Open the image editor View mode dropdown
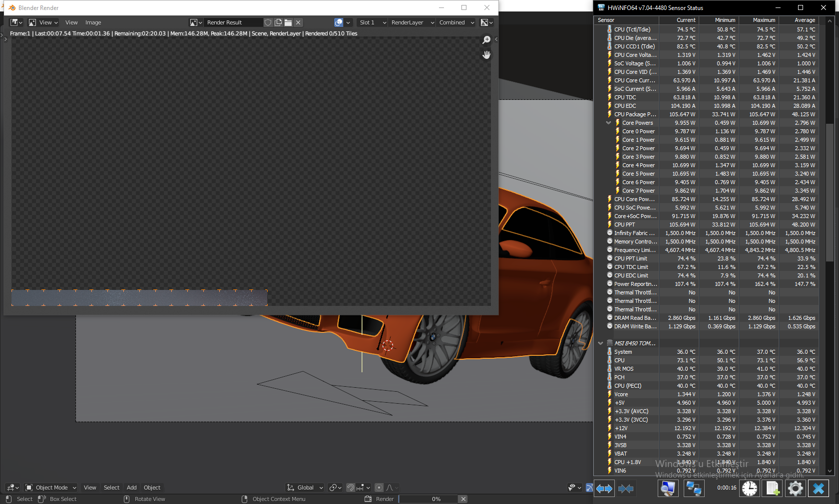Image resolution: width=839 pixels, height=504 pixels. (x=43, y=22)
